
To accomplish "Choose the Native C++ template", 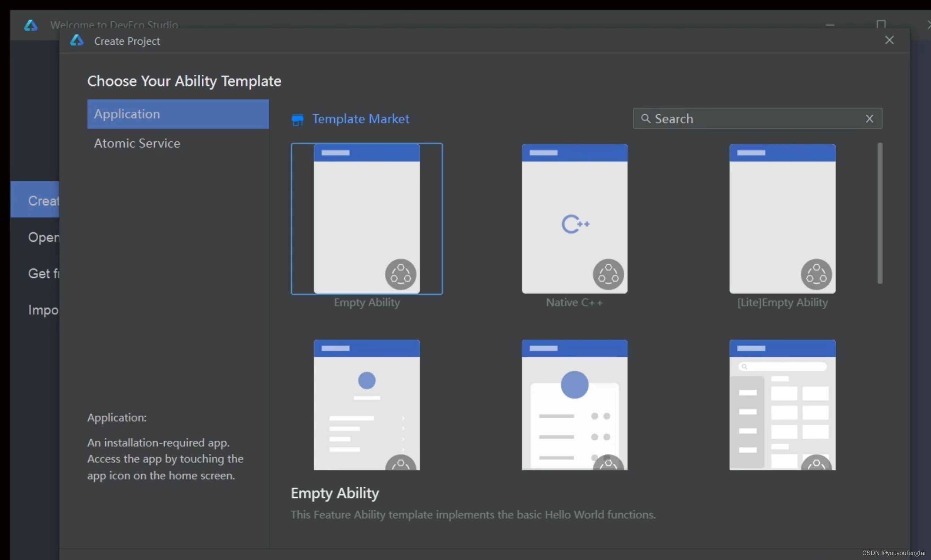I will pos(574,219).
